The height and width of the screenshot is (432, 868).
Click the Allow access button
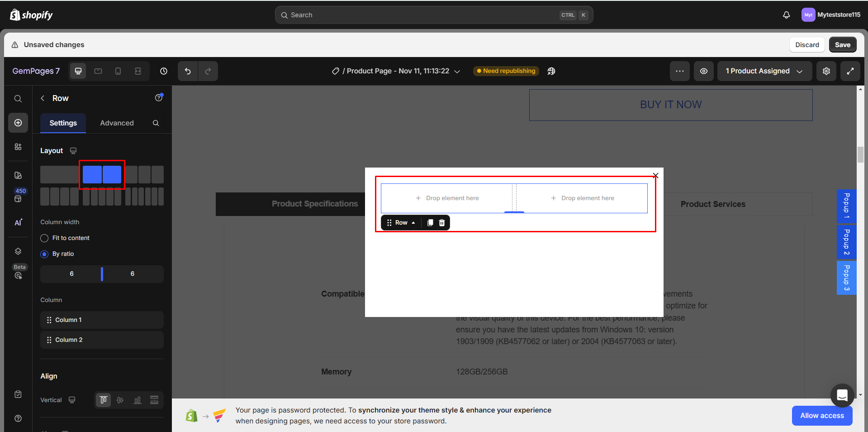821,416
